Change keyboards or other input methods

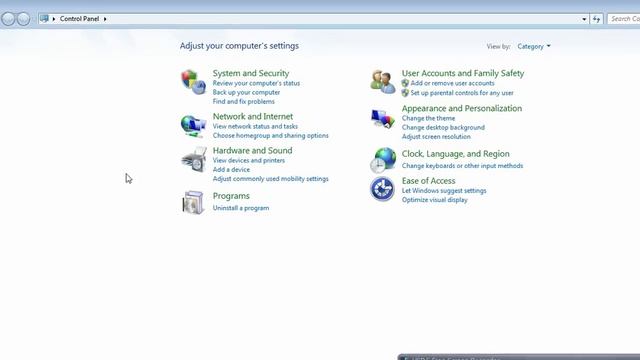pyautogui.click(x=462, y=166)
